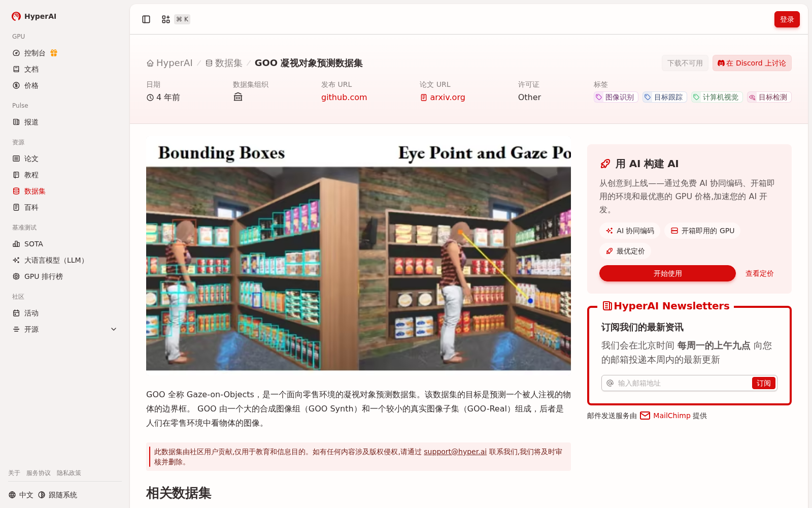The height and width of the screenshot is (508, 812).
Task: Click the disabled 下载不可用 button
Action: click(x=685, y=63)
